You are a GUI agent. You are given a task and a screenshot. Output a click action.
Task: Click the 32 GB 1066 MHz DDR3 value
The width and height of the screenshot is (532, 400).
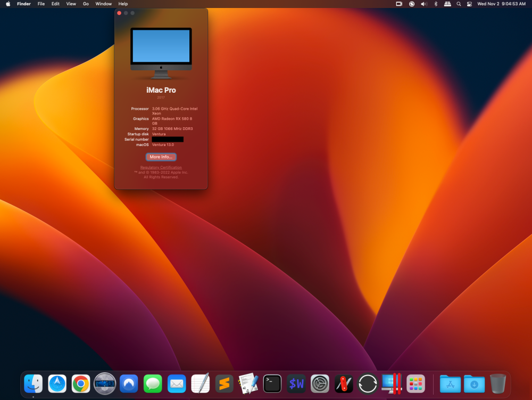coord(172,129)
